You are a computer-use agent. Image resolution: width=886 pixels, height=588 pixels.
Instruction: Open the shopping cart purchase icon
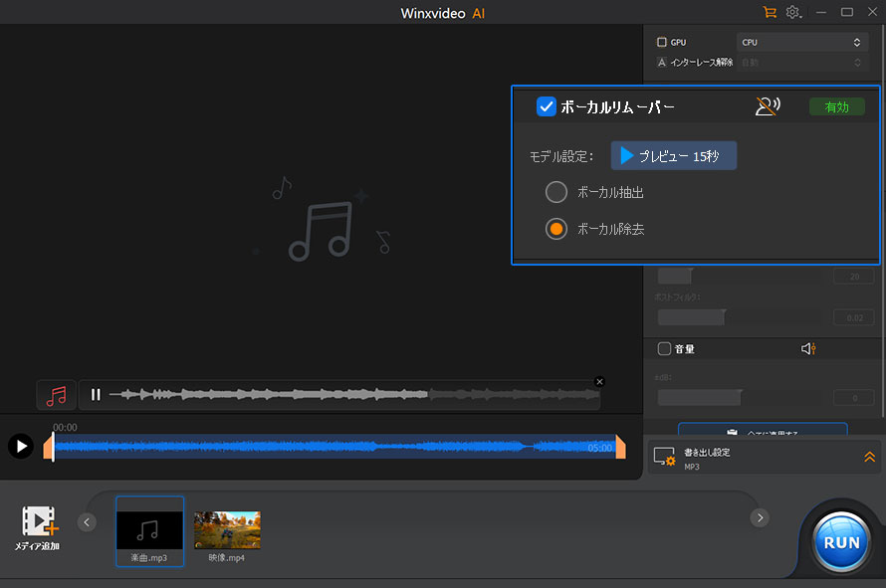pos(769,12)
